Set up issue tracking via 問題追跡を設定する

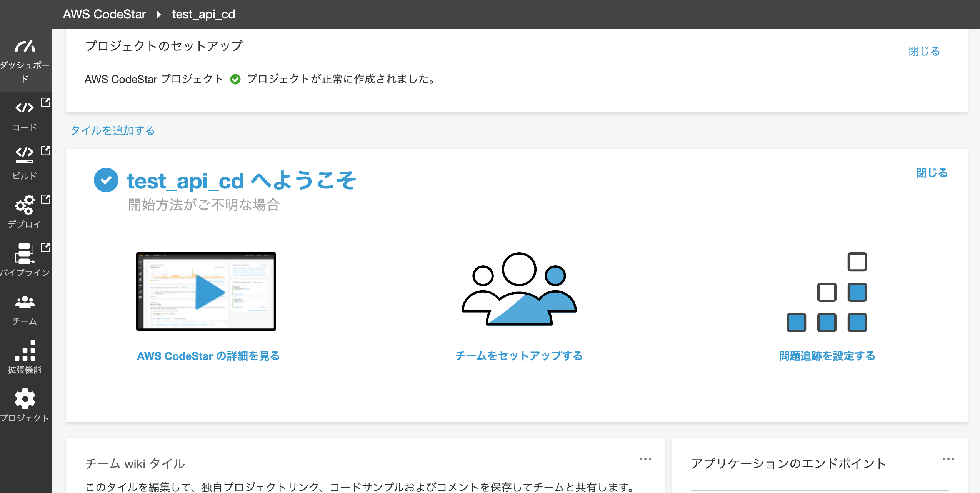(x=827, y=356)
